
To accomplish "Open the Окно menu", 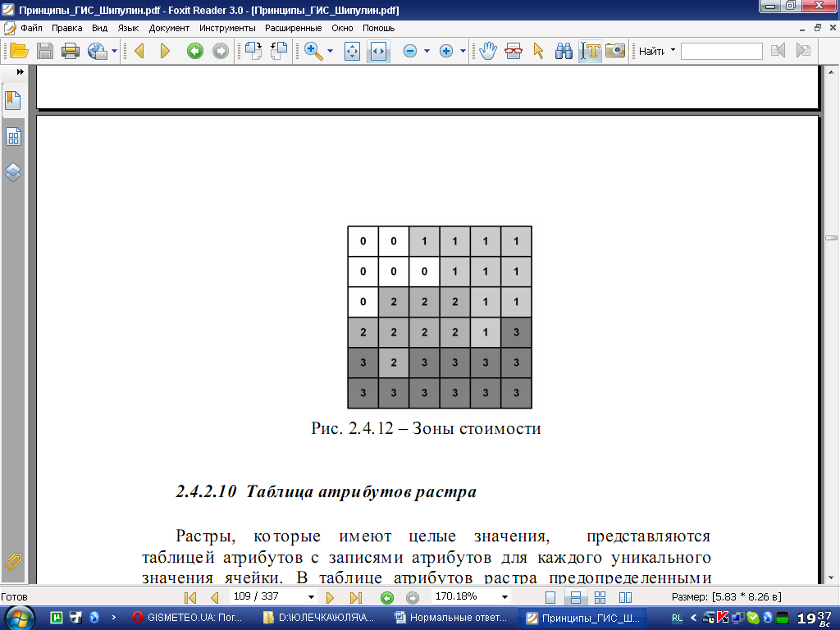I will [x=342, y=28].
